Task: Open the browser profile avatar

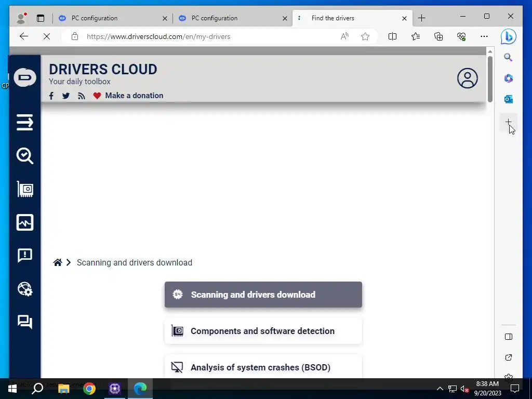Action: (x=21, y=18)
